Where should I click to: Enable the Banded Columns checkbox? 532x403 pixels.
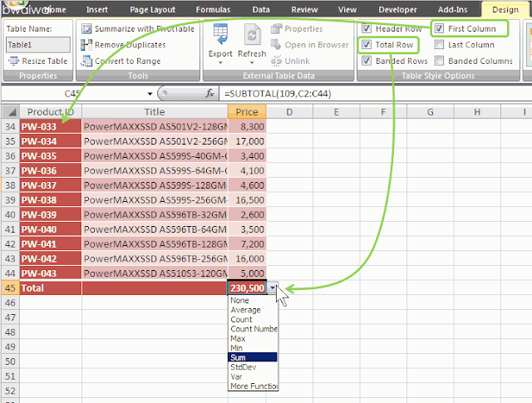click(439, 61)
